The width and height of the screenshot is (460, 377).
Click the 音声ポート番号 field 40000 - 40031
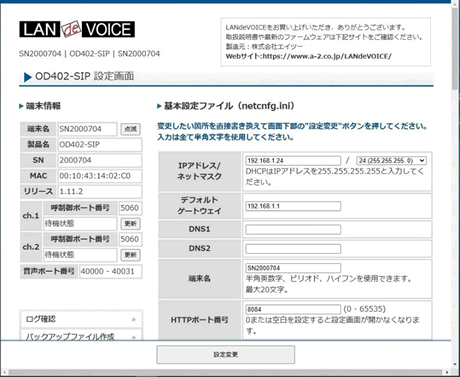(x=110, y=271)
